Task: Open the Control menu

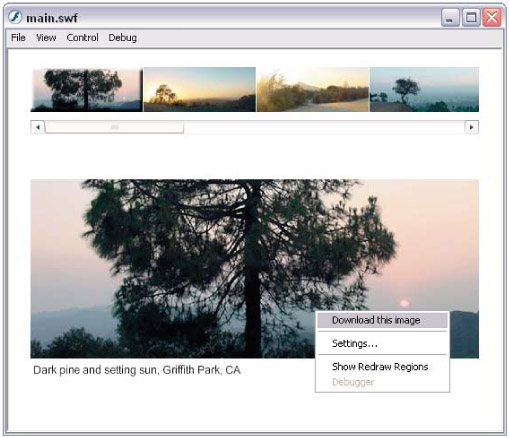Action: (x=82, y=38)
